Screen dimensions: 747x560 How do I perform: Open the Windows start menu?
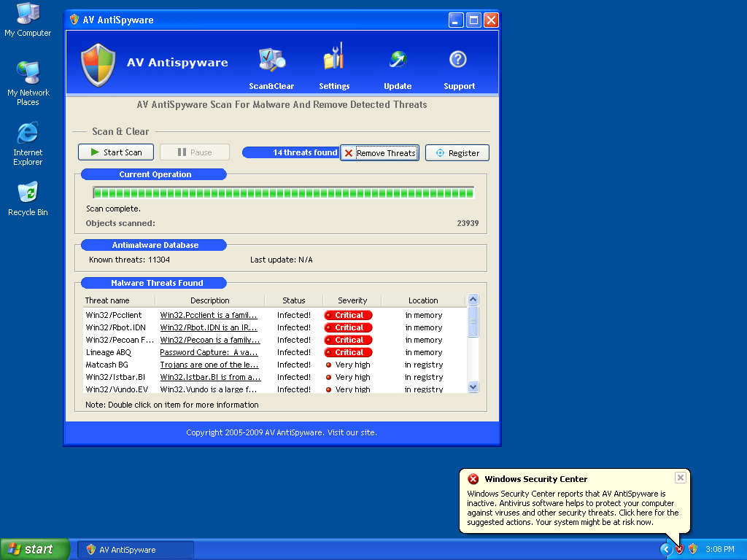click(35, 549)
